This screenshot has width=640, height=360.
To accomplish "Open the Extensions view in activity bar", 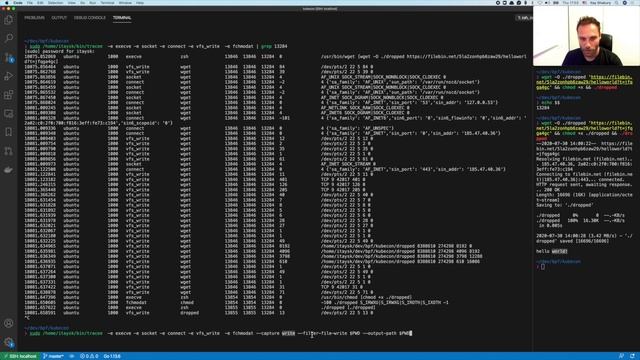I will pyautogui.click(x=9, y=95).
